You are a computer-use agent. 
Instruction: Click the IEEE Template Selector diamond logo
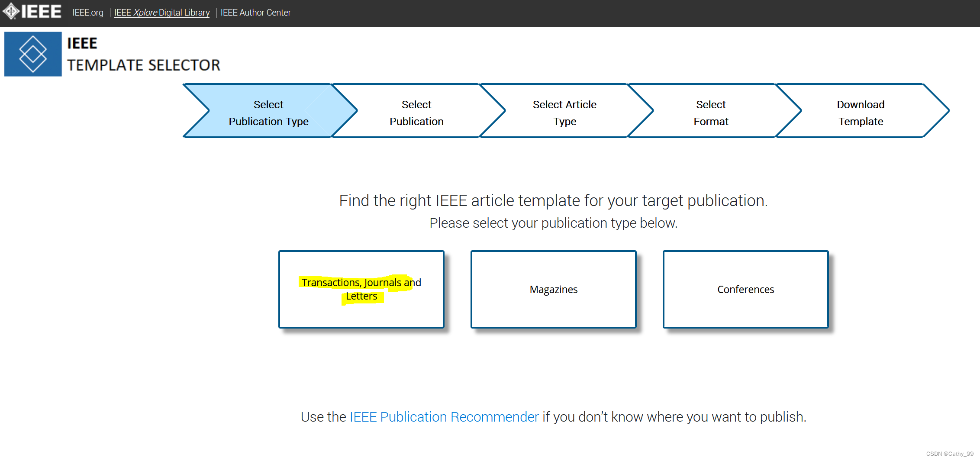tap(32, 53)
